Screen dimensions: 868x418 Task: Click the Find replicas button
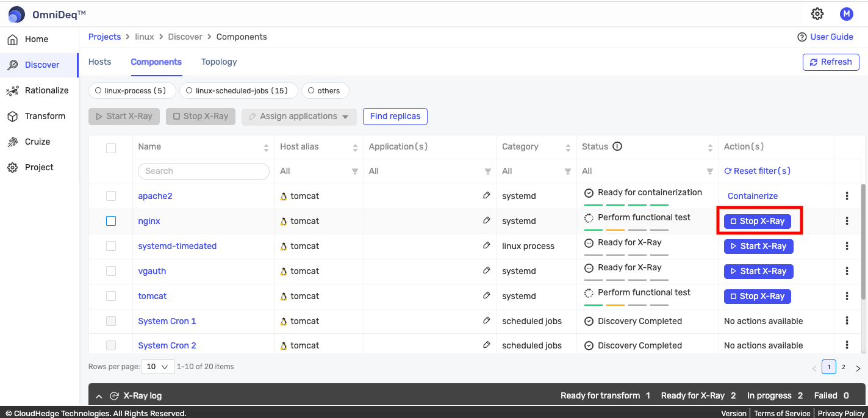(395, 116)
